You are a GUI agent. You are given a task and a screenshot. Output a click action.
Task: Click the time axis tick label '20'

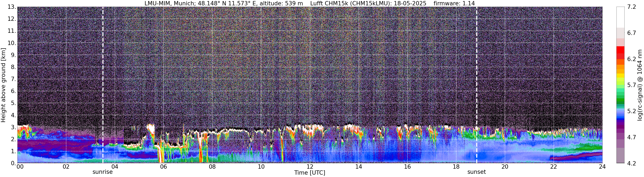tap(505, 167)
